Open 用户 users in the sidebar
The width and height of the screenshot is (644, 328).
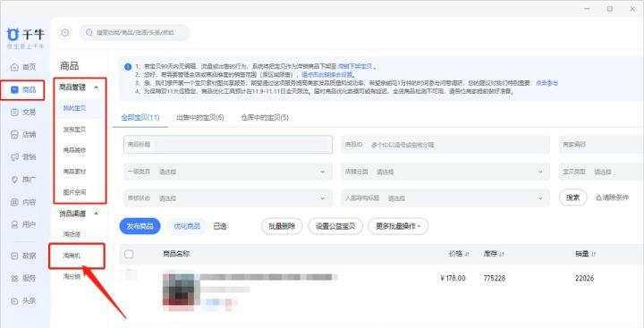tap(23, 224)
